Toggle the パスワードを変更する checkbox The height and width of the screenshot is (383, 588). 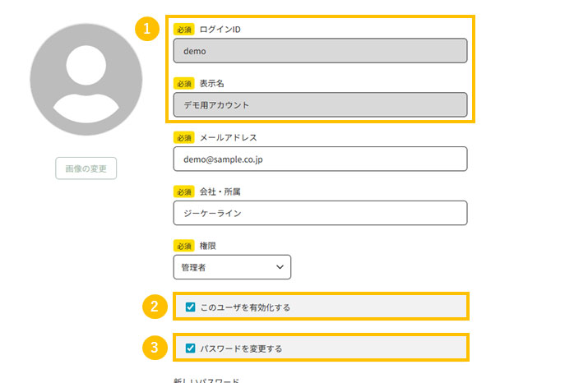coord(191,348)
